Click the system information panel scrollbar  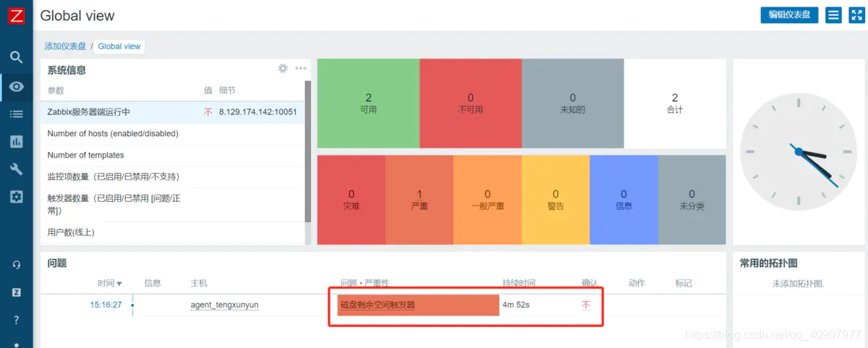click(x=307, y=152)
